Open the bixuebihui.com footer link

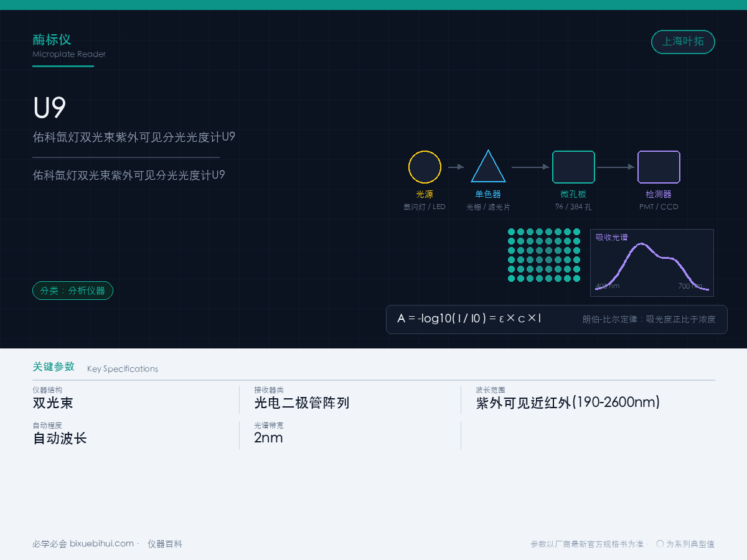[101, 544]
